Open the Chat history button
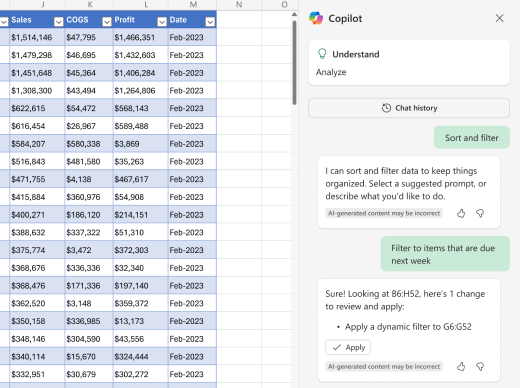The width and height of the screenshot is (520, 388). click(409, 108)
